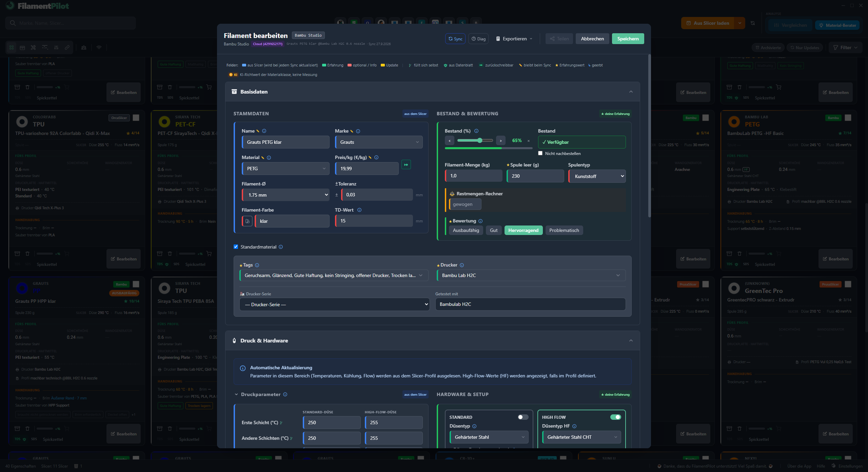Click the info icon next to TD-Wert
The height and width of the screenshot is (472, 868).
click(359, 210)
